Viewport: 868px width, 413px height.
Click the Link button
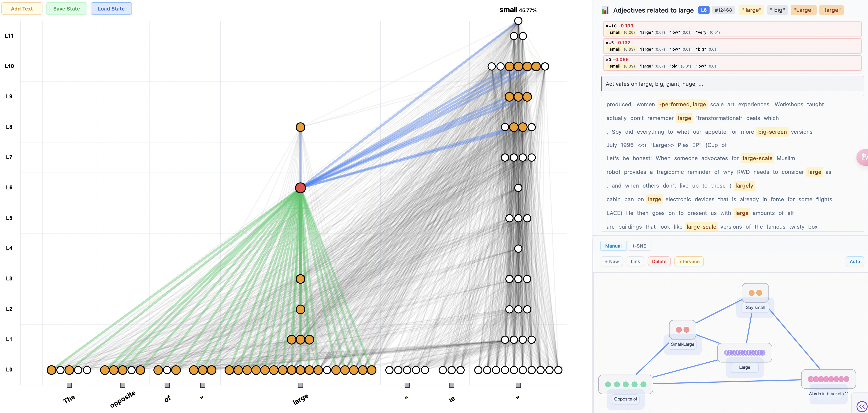635,261
